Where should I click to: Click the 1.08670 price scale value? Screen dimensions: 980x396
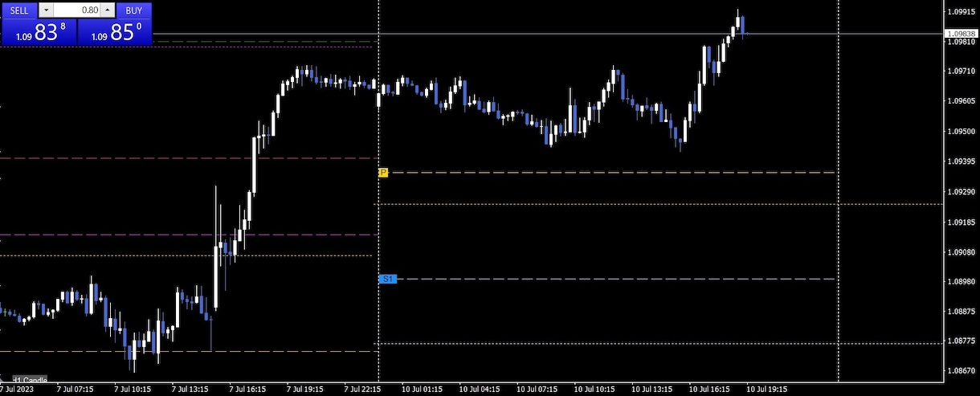(961, 372)
